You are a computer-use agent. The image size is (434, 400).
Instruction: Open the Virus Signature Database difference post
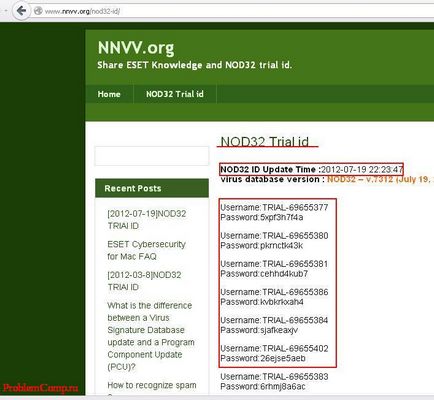pyautogui.click(x=151, y=336)
